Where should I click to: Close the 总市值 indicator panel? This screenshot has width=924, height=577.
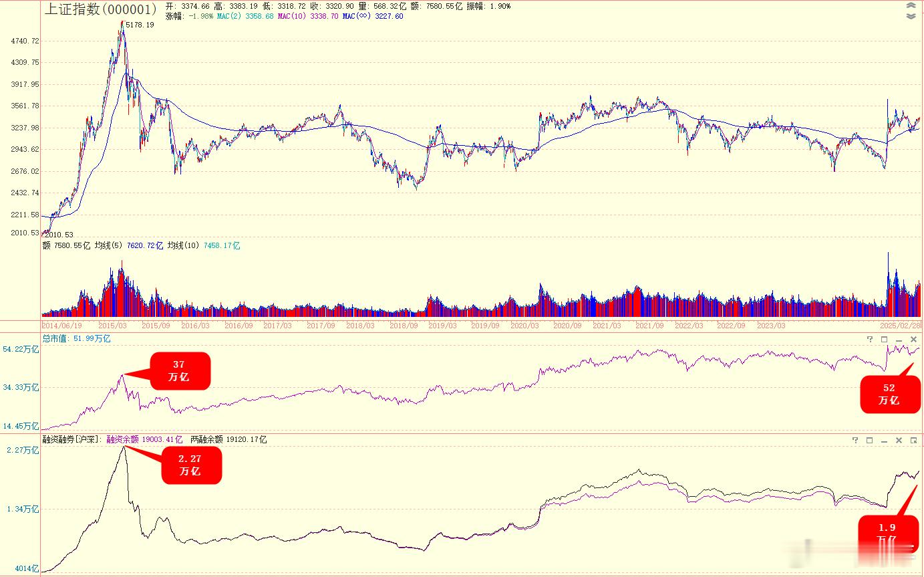point(913,339)
